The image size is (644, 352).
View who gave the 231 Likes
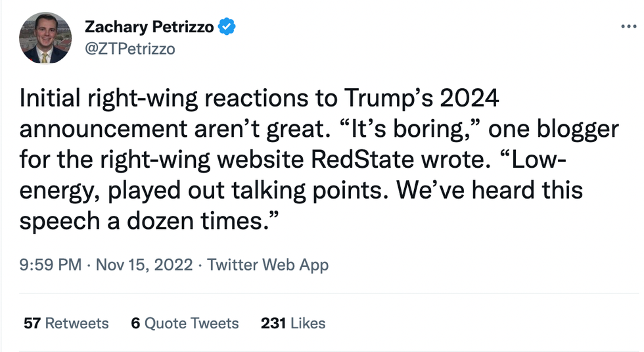(x=293, y=323)
